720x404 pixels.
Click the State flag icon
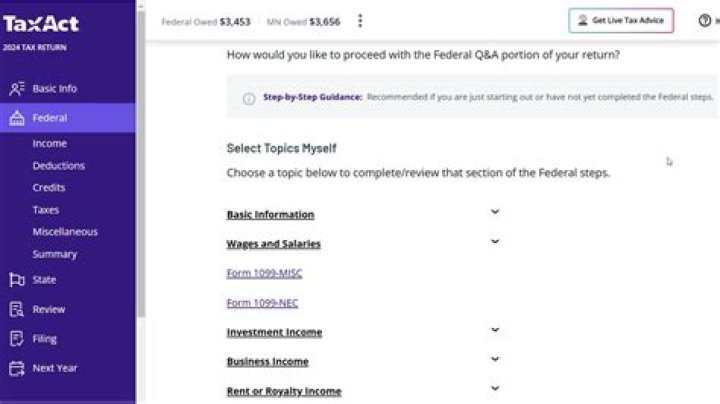coord(16,280)
